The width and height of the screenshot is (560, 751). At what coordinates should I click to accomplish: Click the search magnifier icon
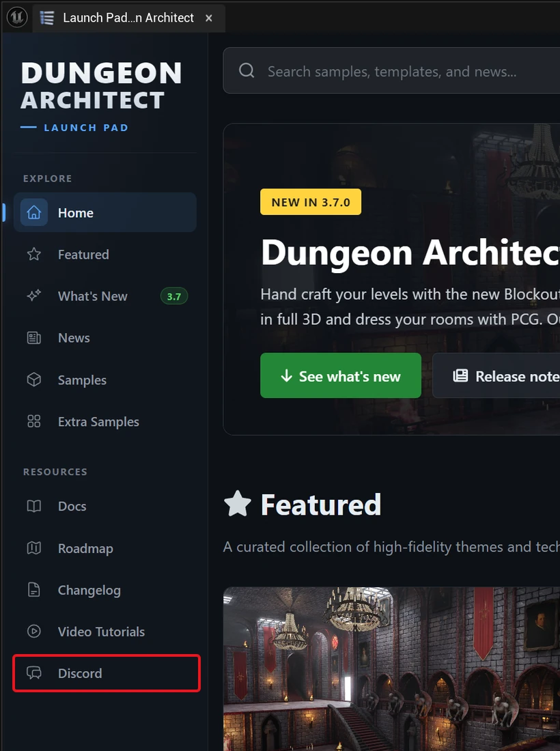[x=247, y=71]
